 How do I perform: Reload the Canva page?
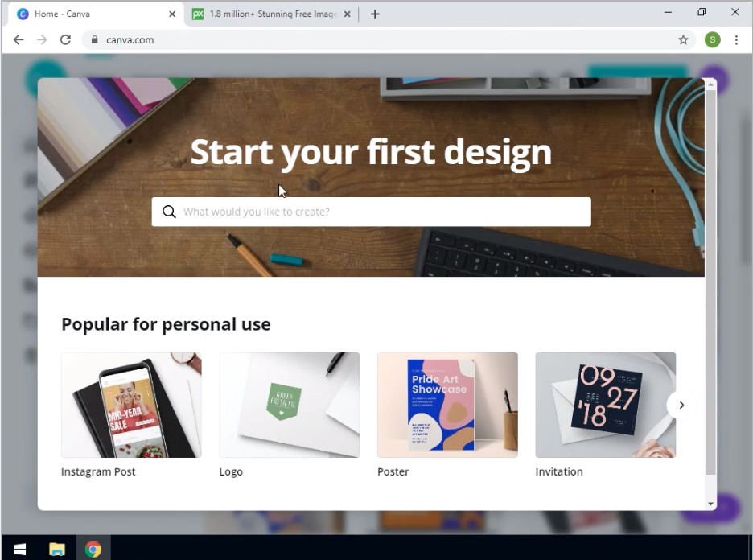click(65, 40)
